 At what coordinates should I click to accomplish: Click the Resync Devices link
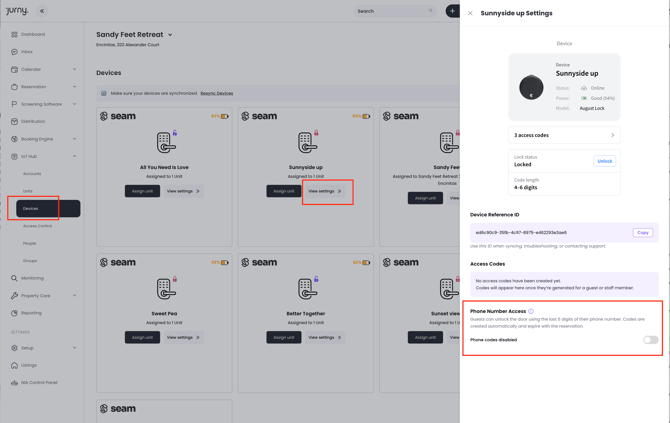(x=216, y=93)
